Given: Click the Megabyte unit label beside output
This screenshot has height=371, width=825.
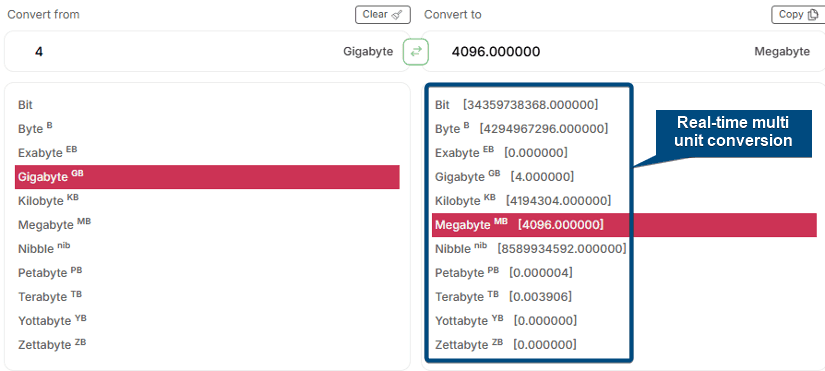Looking at the screenshot, I should pyautogui.click(x=782, y=52).
